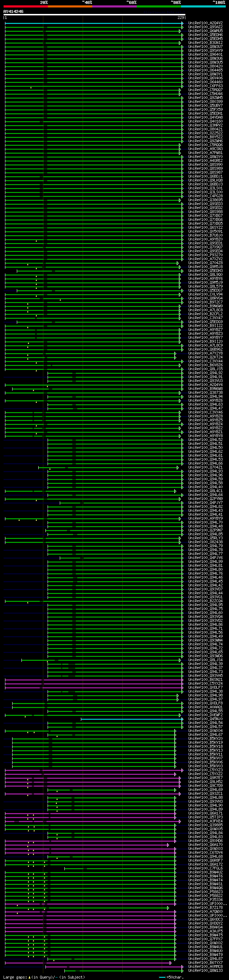Select the UniRef100_Q3HRV2 label
This screenshot has height=980, width=229.
205,125
